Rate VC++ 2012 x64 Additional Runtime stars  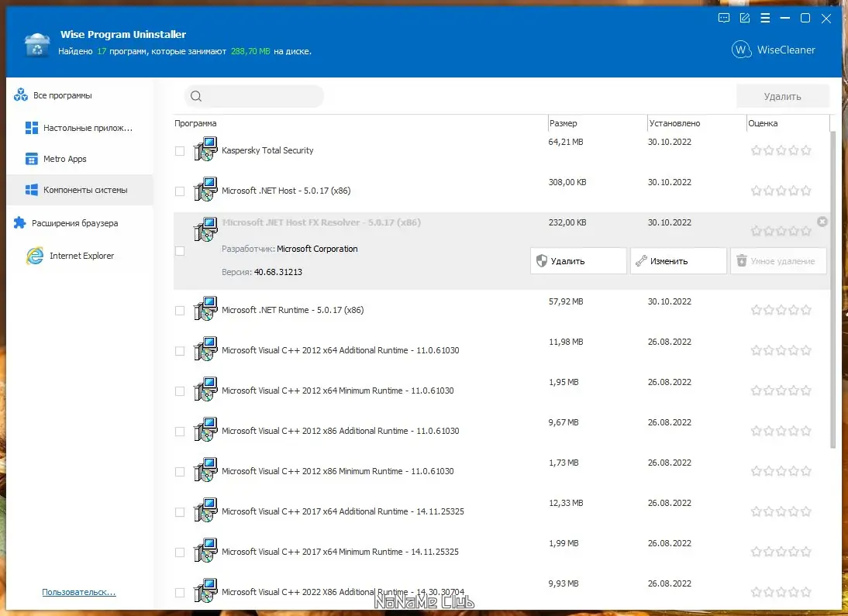tap(781, 350)
